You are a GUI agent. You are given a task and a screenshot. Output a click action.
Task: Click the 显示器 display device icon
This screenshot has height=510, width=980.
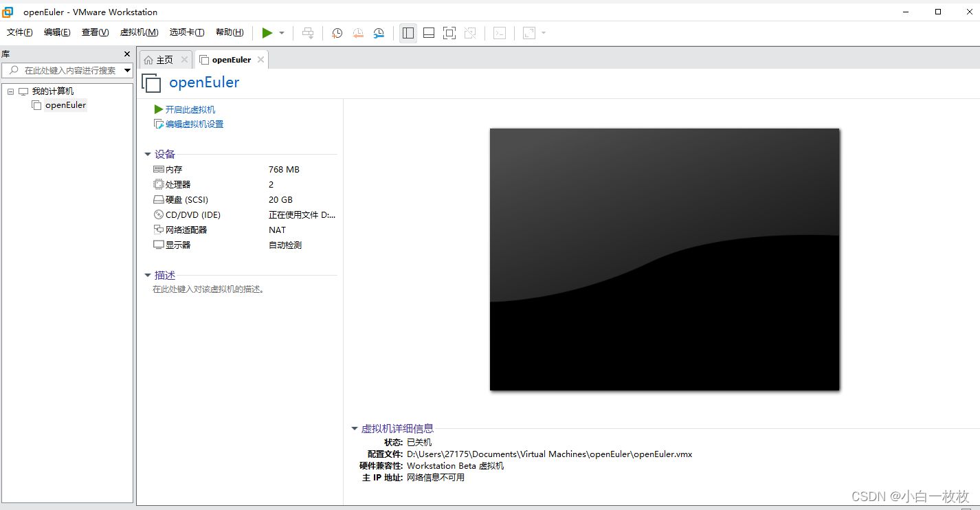159,245
